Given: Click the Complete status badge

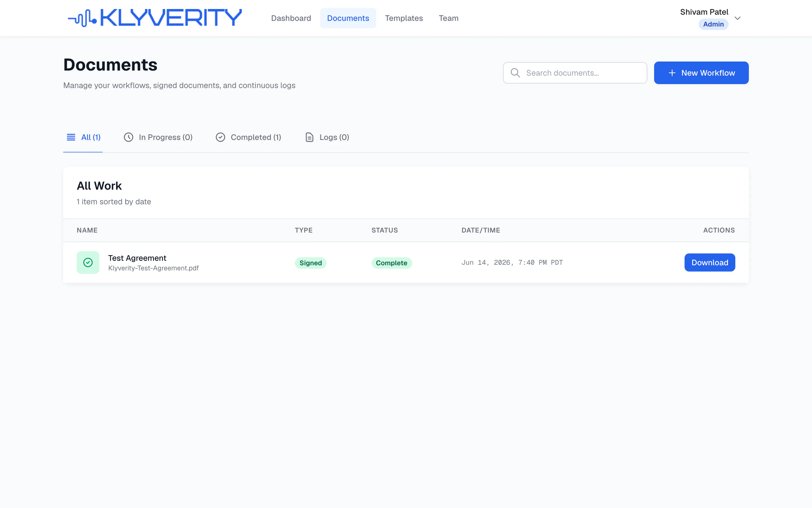Looking at the screenshot, I should pos(392,263).
